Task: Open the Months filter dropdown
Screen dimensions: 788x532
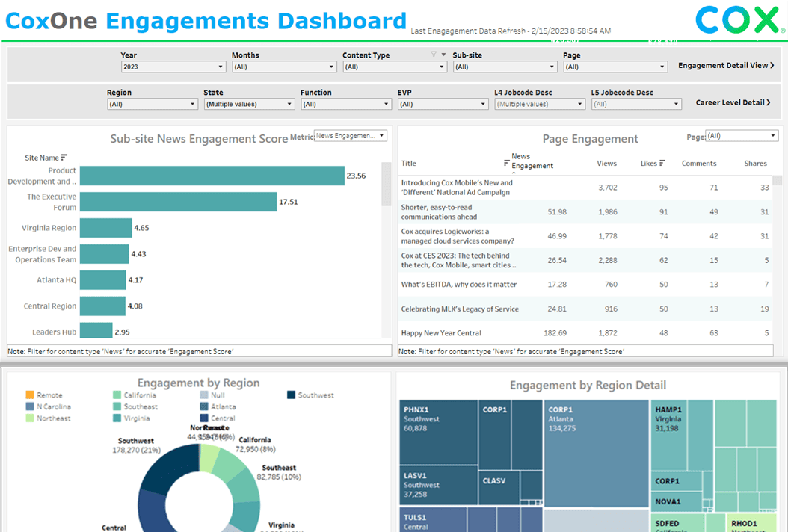Action: coord(284,66)
